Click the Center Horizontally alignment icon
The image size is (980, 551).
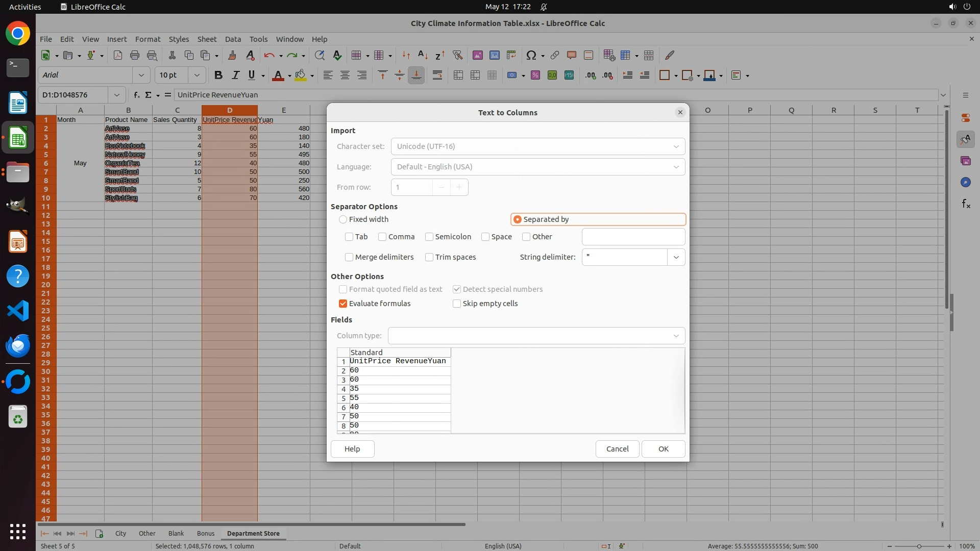pyautogui.click(x=345, y=76)
